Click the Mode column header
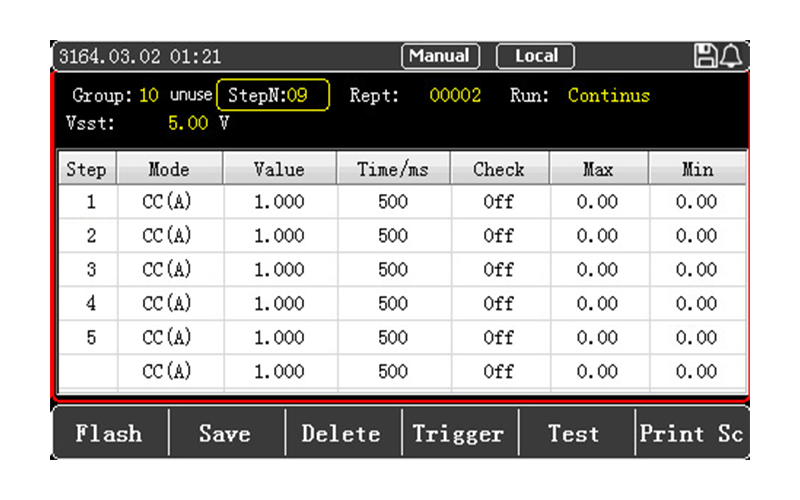 [168, 169]
